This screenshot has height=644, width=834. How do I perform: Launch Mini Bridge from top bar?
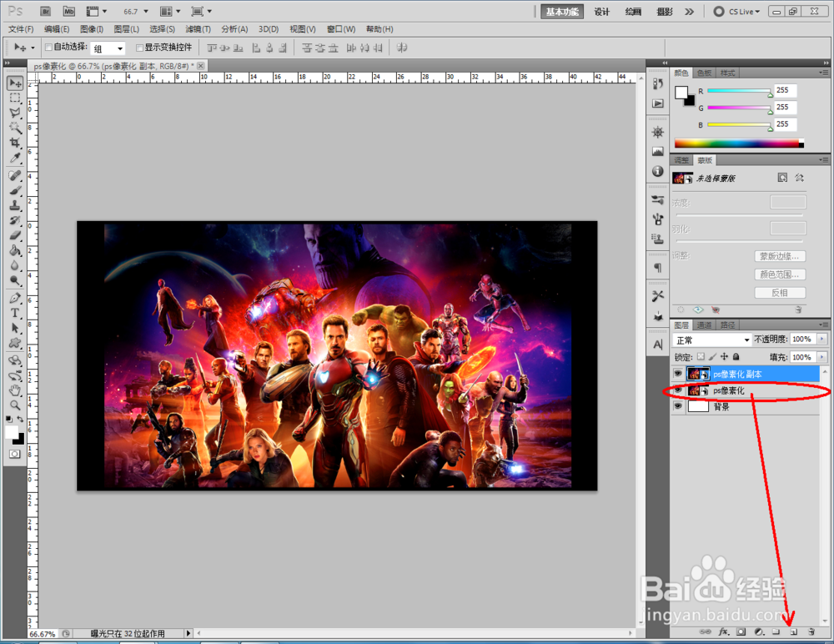click(x=69, y=11)
